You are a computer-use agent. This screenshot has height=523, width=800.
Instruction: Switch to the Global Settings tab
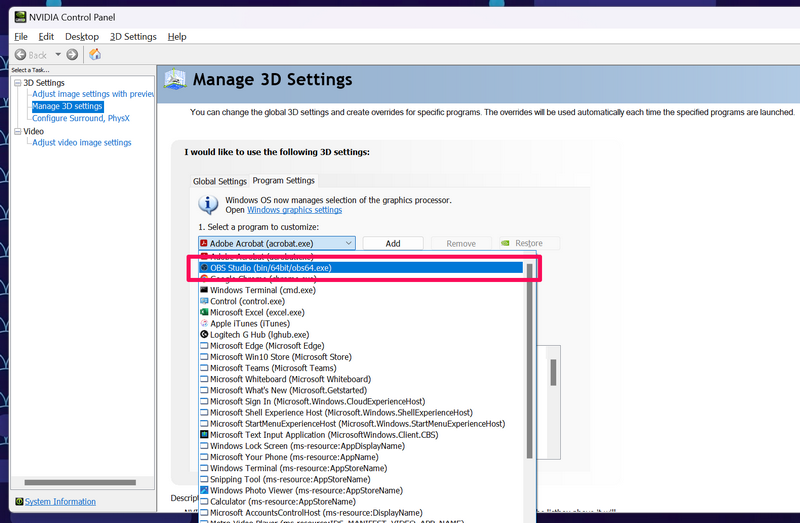pos(219,181)
